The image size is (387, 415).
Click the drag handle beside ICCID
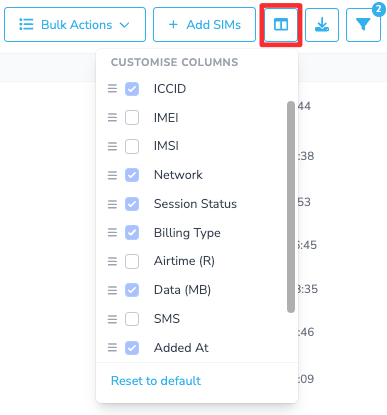112,89
